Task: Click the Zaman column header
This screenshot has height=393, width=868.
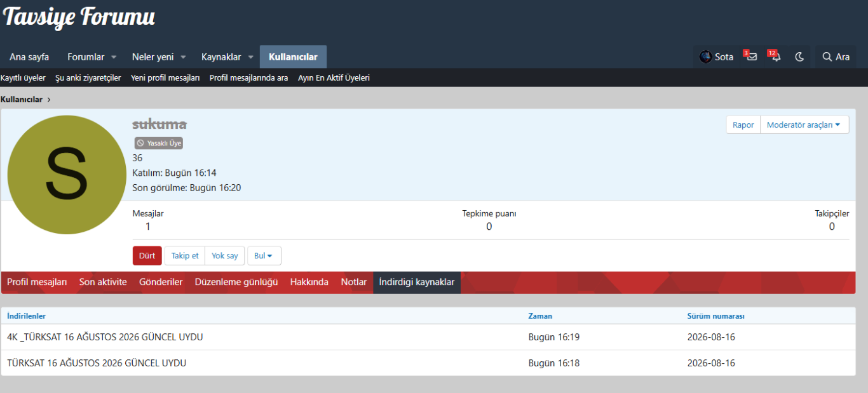Action: (540, 316)
